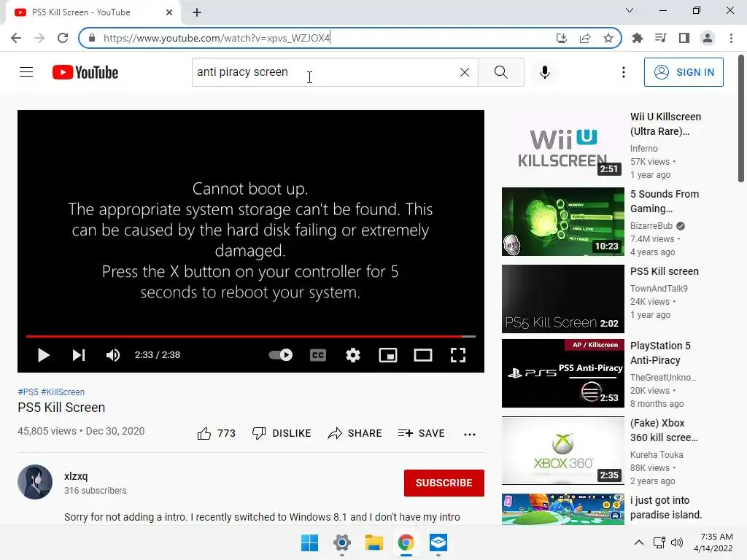Open the TownAndTalk9 PS5 Kill screen thumbnail
The height and width of the screenshot is (560, 747).
[562, 298]
